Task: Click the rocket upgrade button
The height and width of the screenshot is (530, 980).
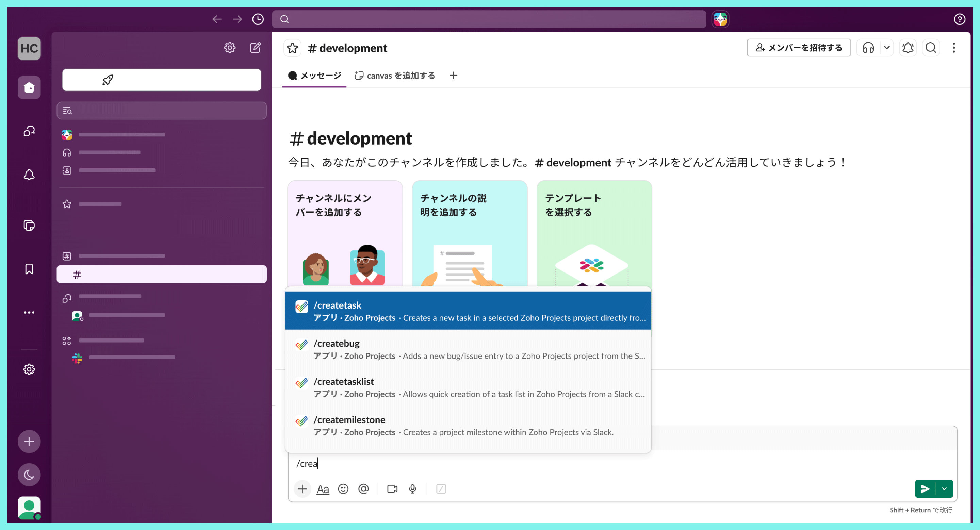Action: pos(162,80)
